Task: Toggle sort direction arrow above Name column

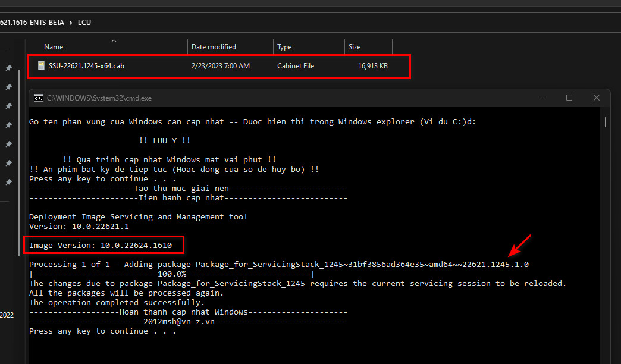Action: point(114,40)
